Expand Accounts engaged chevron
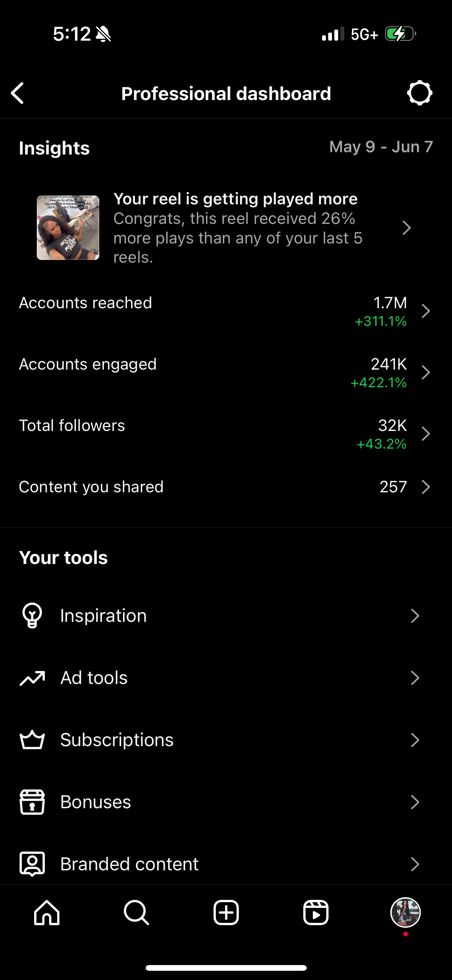452x980 pixels. (x=426, y=372)
